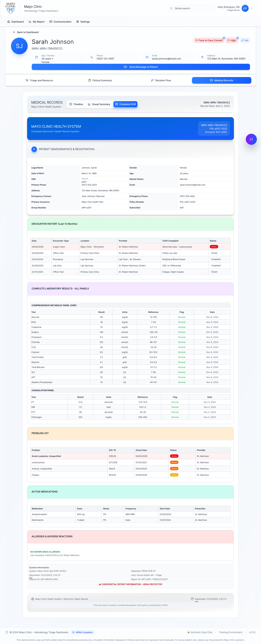Image resolution: width=261 pixels, height=644 pixels.
Task: Click the KR user avatar
Action: click(245, 8)
